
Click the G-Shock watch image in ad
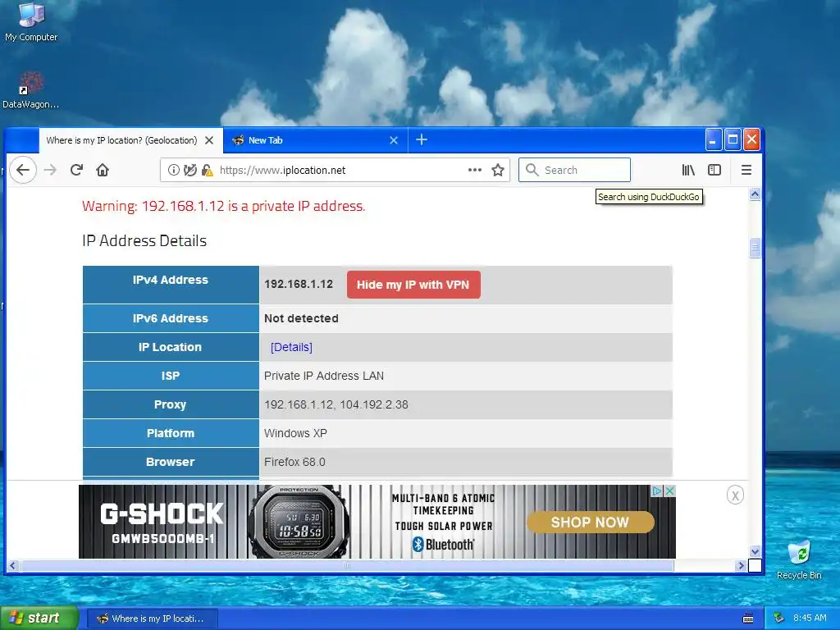(299, 522)
